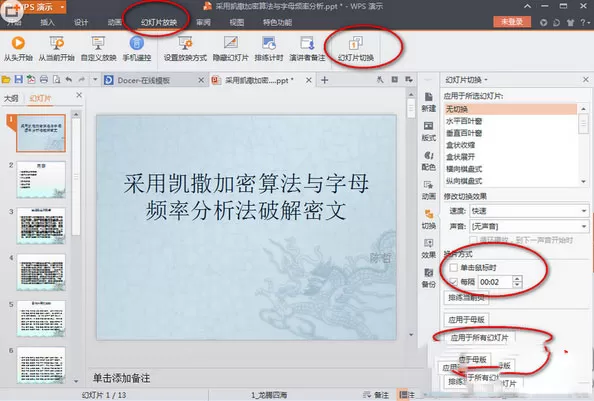Close the Docer-在线模板 tab
The image size is (594, 401).
pos(201,80)
